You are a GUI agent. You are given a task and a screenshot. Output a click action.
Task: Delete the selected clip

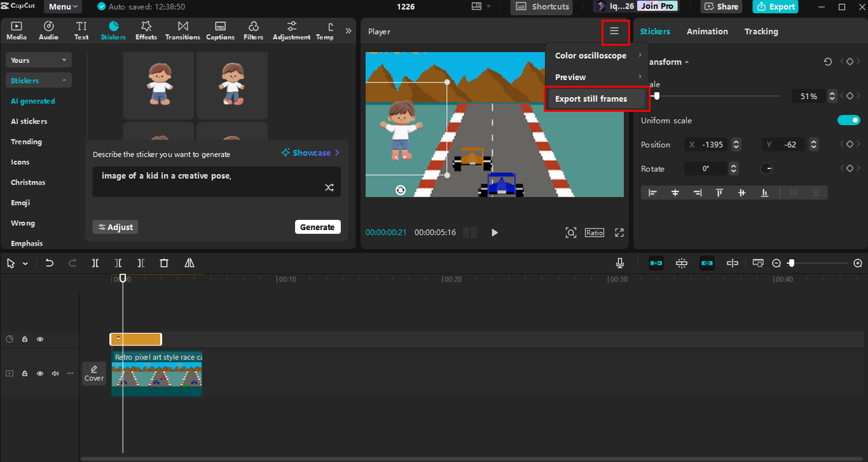(x=164, y=263)
